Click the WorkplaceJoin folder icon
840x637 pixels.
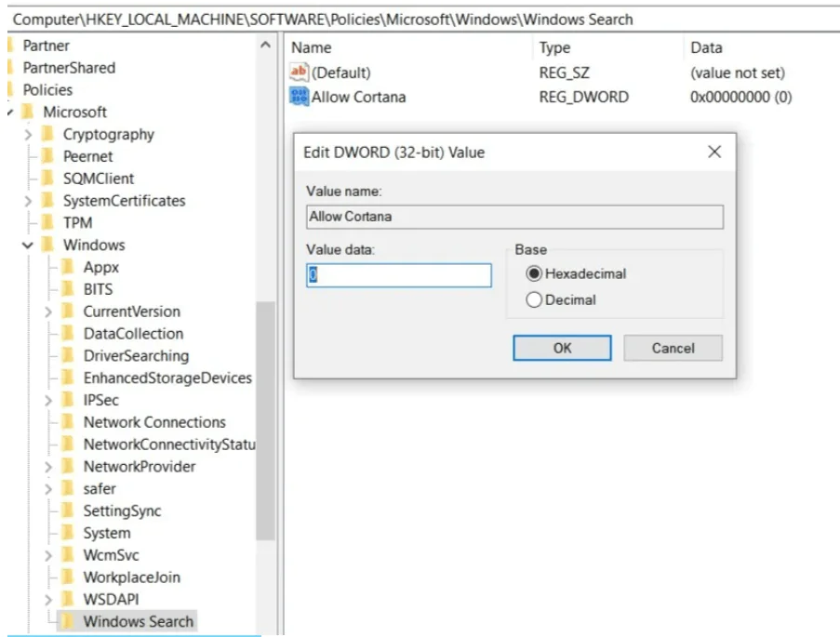68,577
